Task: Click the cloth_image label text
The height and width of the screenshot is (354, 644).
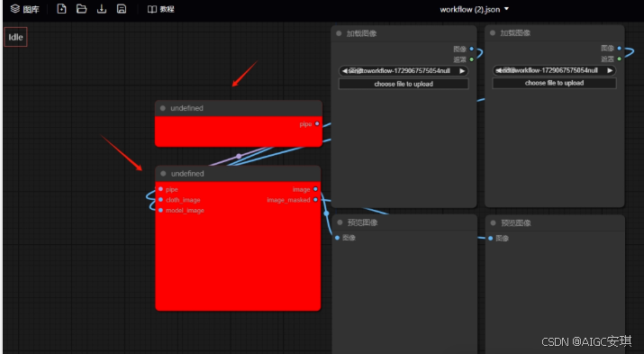Action: point(183,200)
